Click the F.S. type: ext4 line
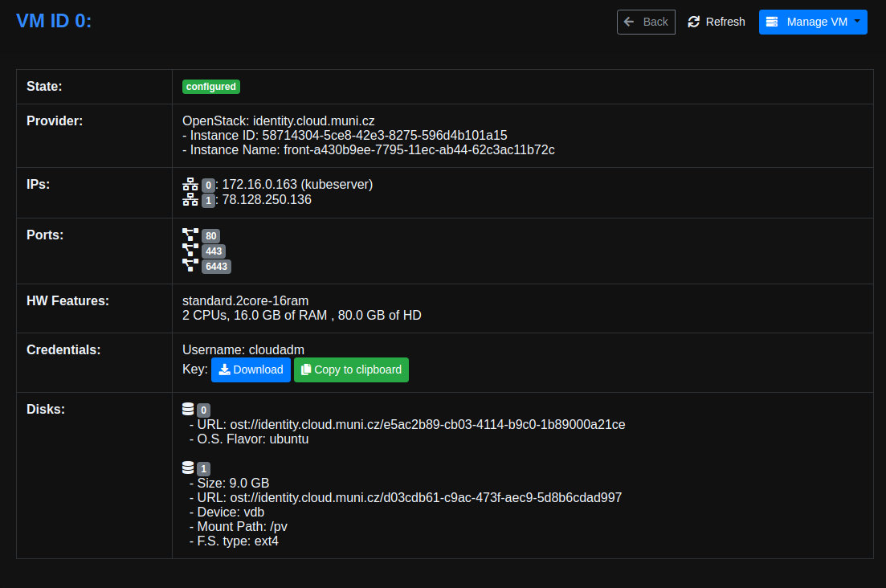The height and width of the screenshot is (588, 886). [x=234, y=541]
